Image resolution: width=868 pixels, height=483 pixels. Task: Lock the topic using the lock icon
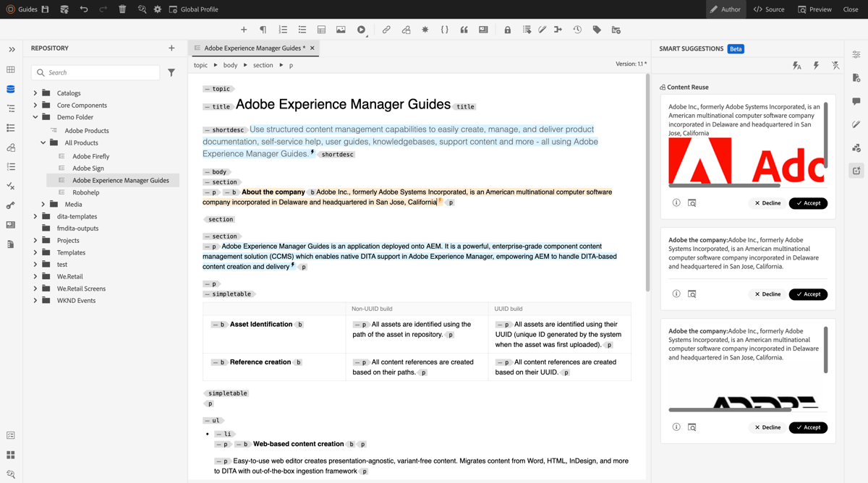[507, 30]
